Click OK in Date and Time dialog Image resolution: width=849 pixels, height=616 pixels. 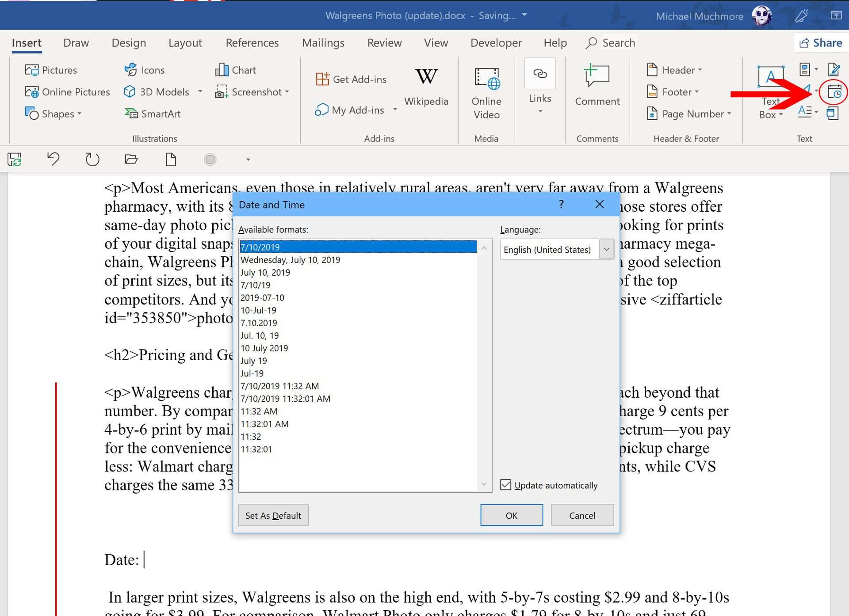[x=512, y=515]
